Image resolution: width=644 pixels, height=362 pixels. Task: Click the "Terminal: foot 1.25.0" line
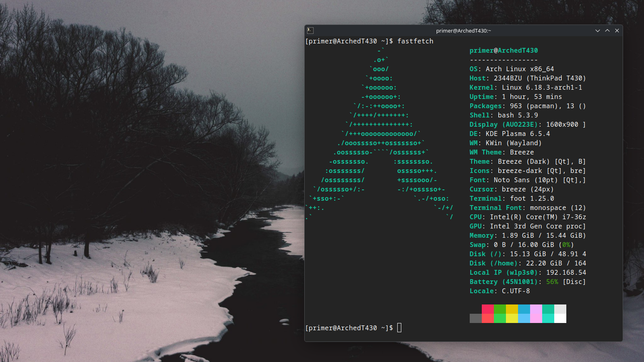click(x=512, y=198)
